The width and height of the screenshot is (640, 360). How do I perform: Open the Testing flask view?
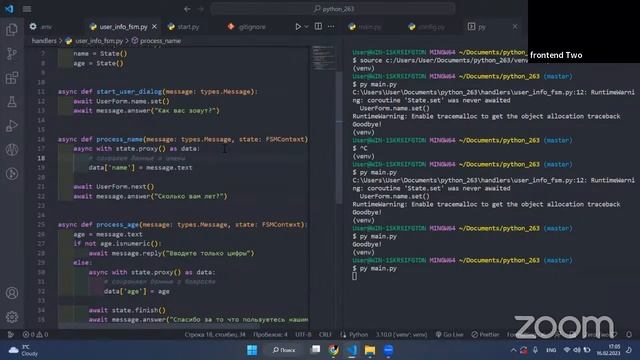(x=12, y=102)
